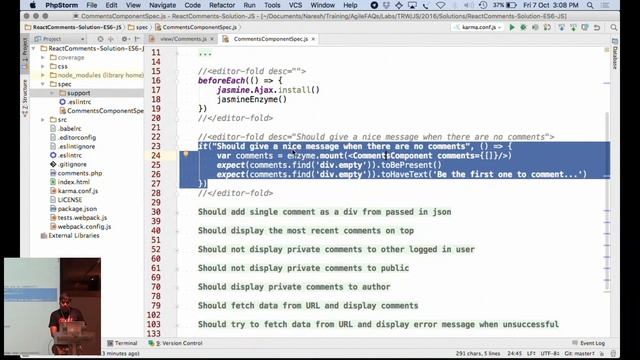Open karma.conf.js run configuration dropdown
This screenshot has width=640, height=360.
[478, 27]
